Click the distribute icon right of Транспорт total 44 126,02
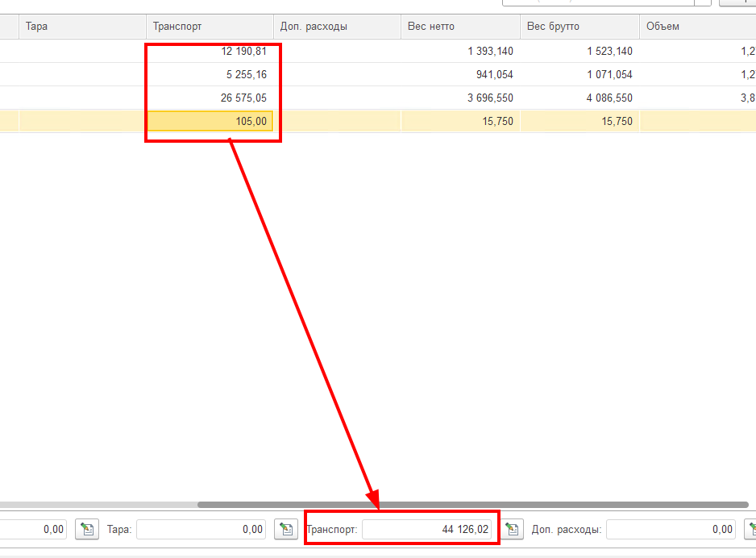756x558 pixels. coord(512,529)
